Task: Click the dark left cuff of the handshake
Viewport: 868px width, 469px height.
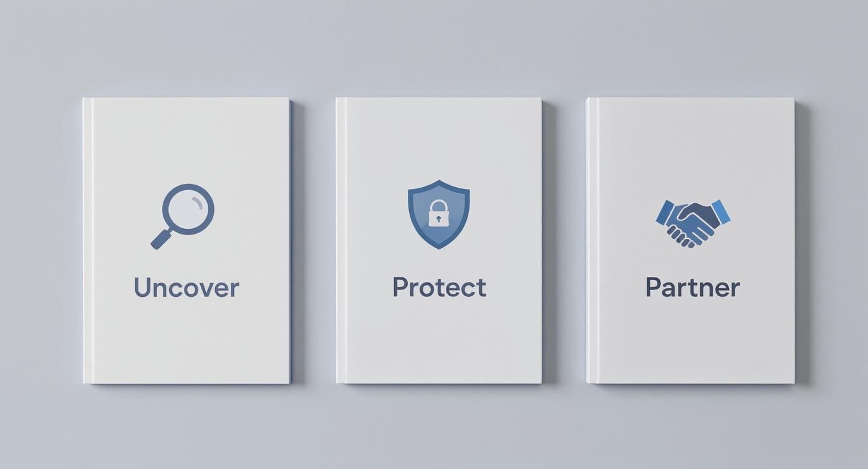Action: 665,212
